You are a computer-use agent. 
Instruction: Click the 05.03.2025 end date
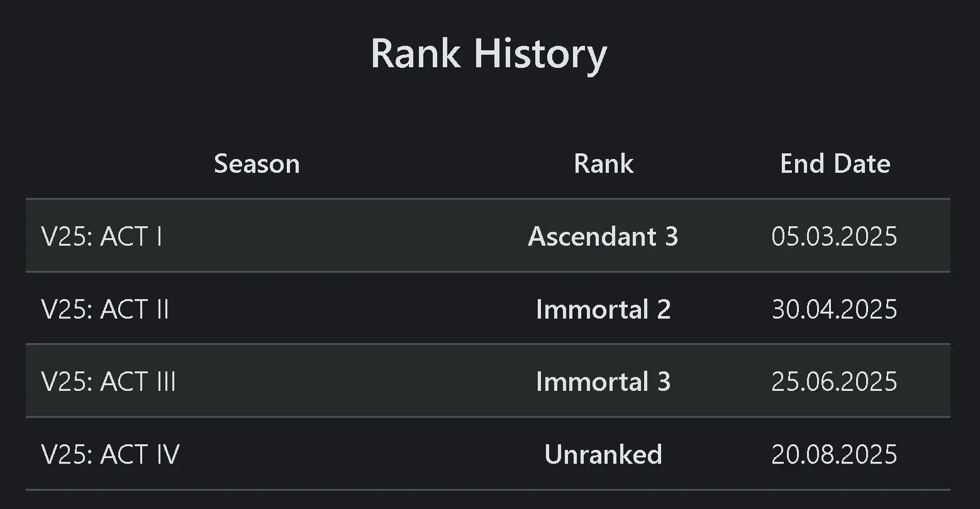click(834, 237)
